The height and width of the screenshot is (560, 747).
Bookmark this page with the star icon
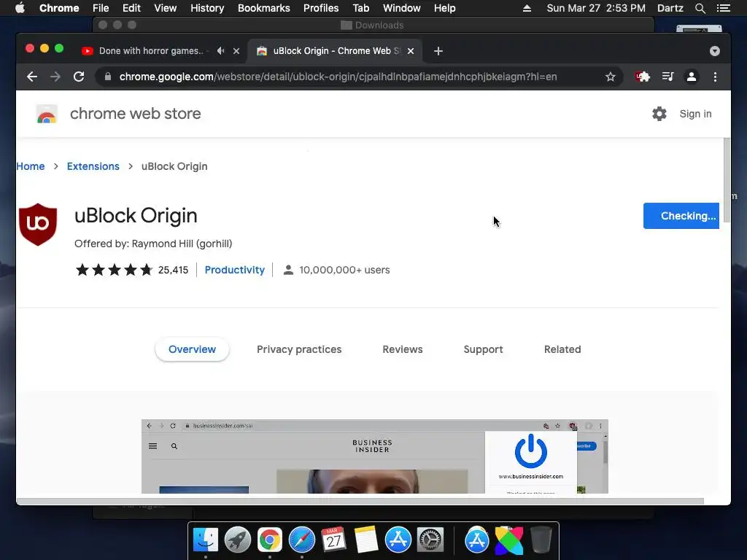click(x=611, y=77)
